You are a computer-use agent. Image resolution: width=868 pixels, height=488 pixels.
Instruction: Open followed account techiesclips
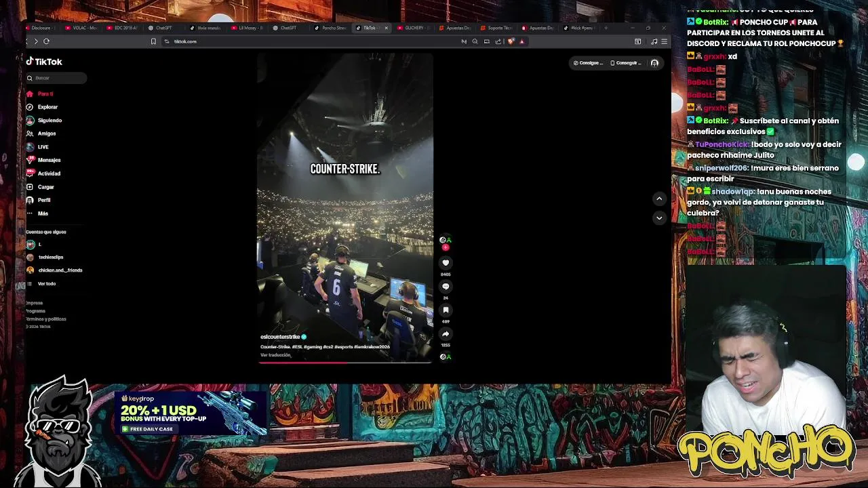(45, 257)
